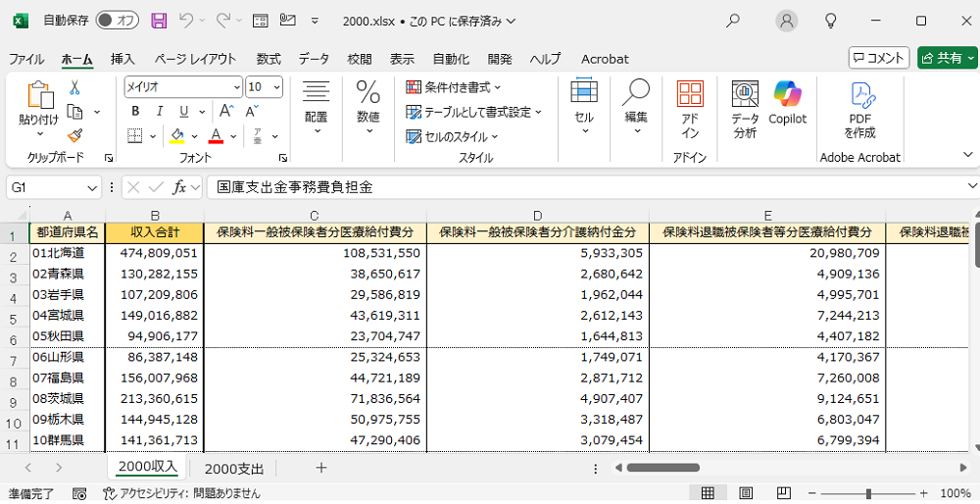Viewport: 980px width, 504px height.
Task: Click the zoom slider handle
Action: pos(868,493)
